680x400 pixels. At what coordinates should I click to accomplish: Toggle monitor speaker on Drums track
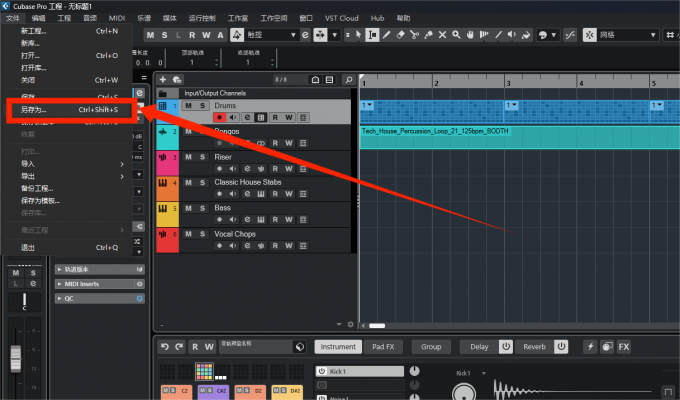(233, 118)
